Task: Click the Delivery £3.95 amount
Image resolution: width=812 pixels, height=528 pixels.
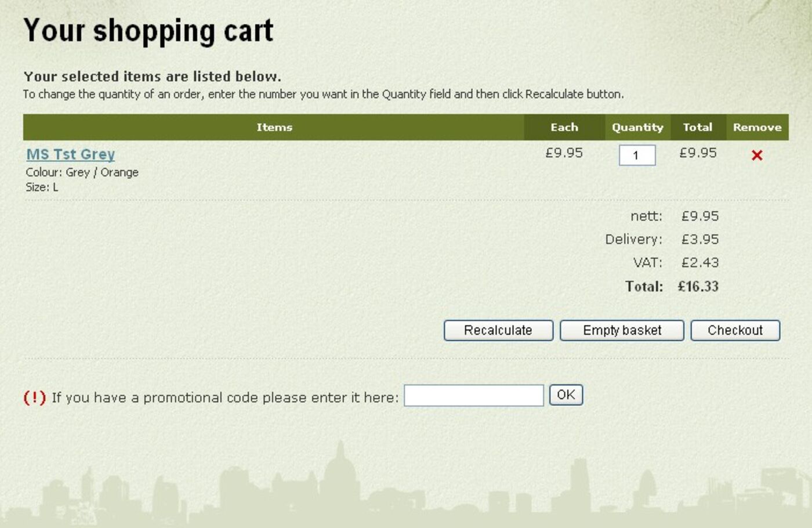Action: [701, 239]
